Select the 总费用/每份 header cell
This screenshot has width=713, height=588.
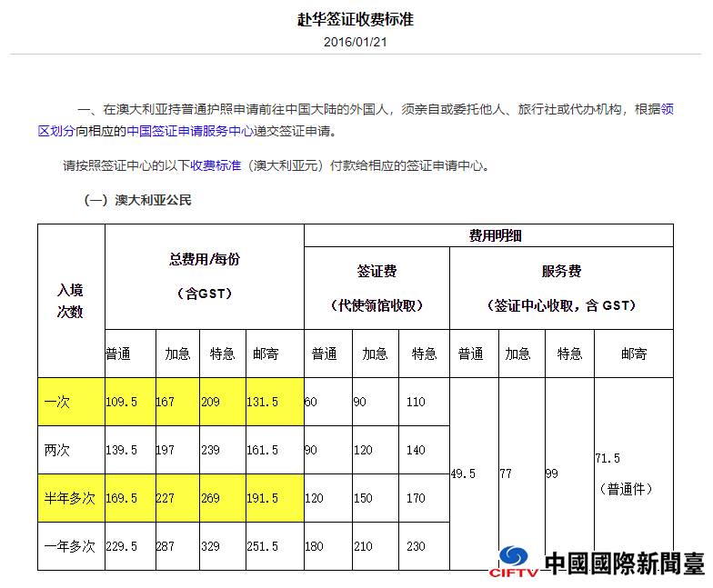(x=205, y=276)
